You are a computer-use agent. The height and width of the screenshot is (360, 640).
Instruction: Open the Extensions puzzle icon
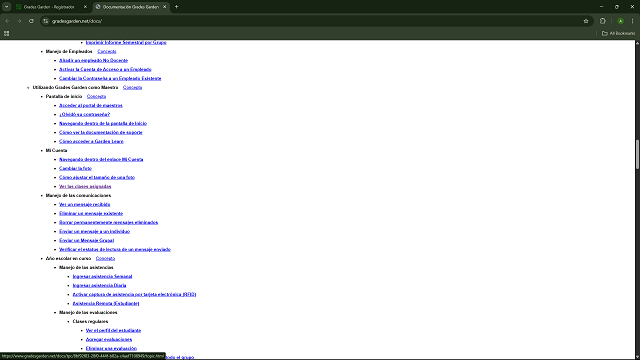603,21
